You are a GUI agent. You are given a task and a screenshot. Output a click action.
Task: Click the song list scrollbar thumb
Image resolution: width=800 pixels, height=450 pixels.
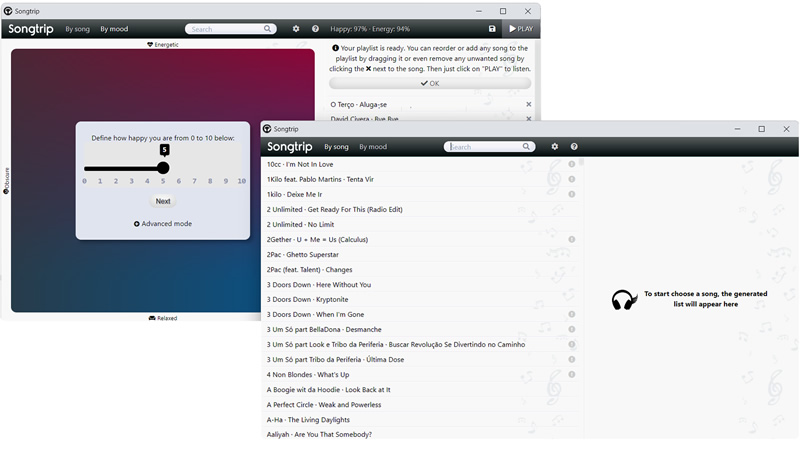(581, 162)
